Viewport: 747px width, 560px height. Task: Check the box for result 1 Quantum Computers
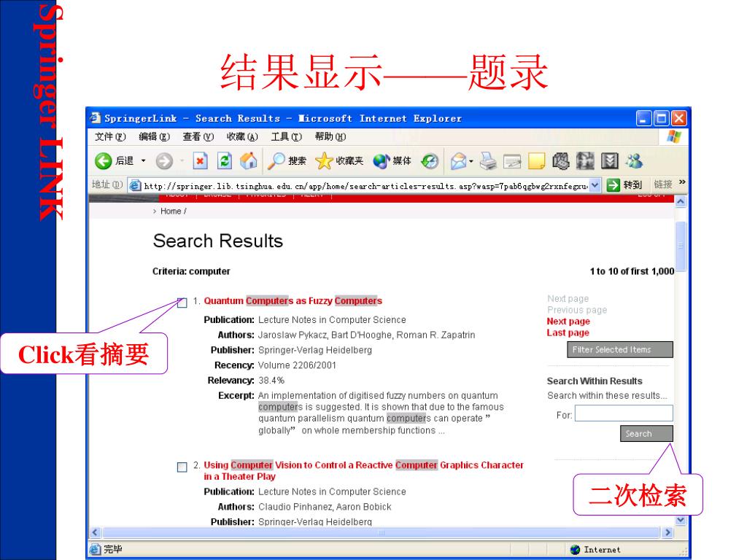pyautogui.click(x=182, y=303)
